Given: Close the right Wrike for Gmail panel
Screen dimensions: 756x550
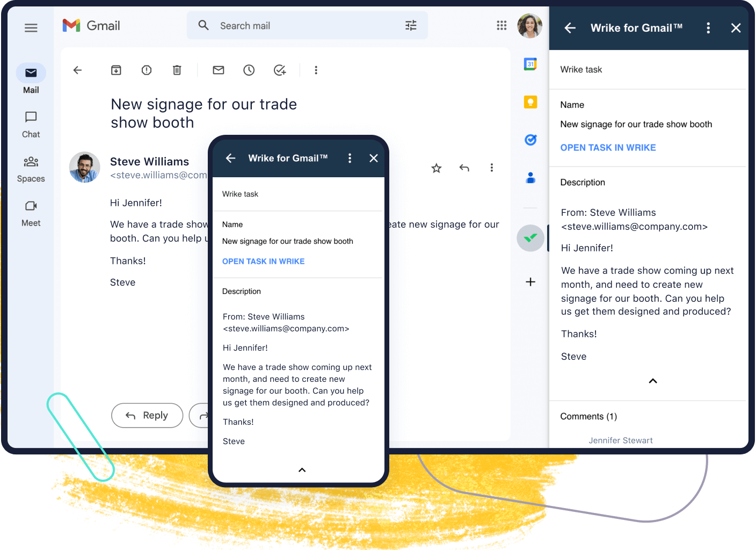Looking at the screenshot, I should [x=736, y=28].
